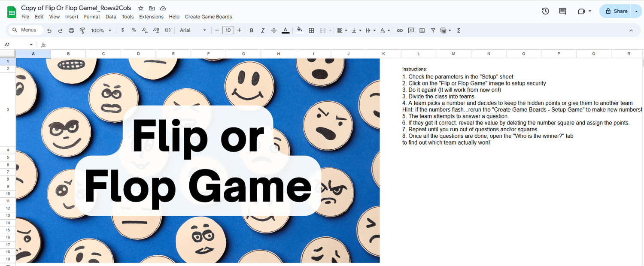The width and height of the screenshot is (644, 266).
Task: Decrease font size with minus
Action: click(217, 30)
